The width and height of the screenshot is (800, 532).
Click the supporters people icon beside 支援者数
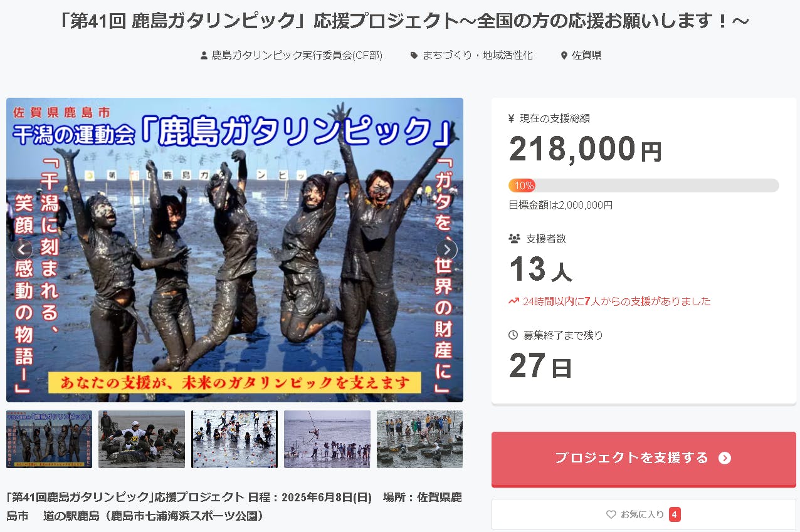(514, 238)
